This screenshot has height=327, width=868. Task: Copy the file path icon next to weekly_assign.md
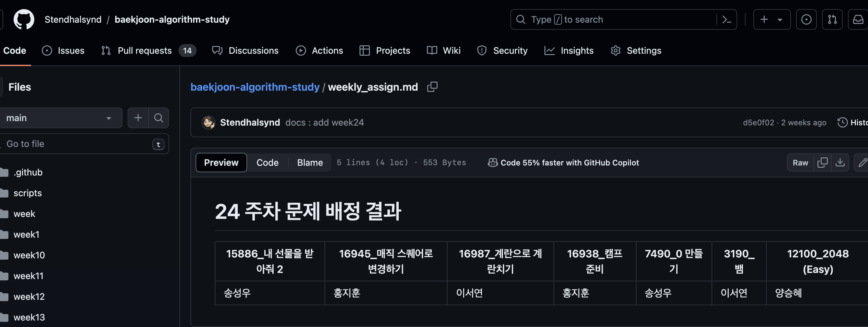click(432, 87)
